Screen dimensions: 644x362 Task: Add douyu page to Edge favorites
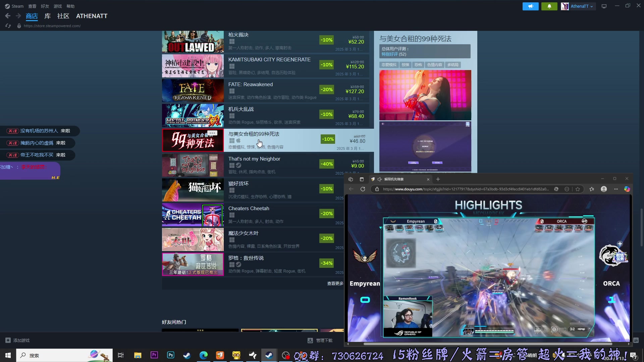click(x=578, y=189)
